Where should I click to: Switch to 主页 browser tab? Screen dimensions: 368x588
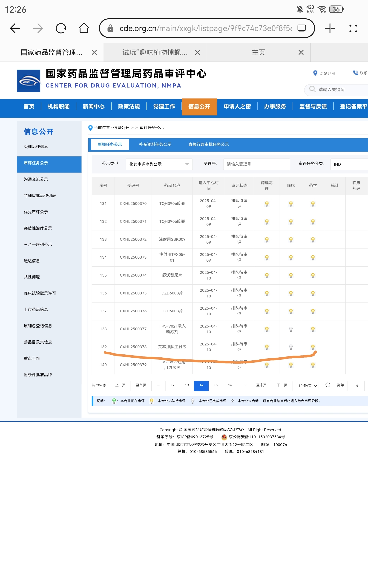point(259,52)
